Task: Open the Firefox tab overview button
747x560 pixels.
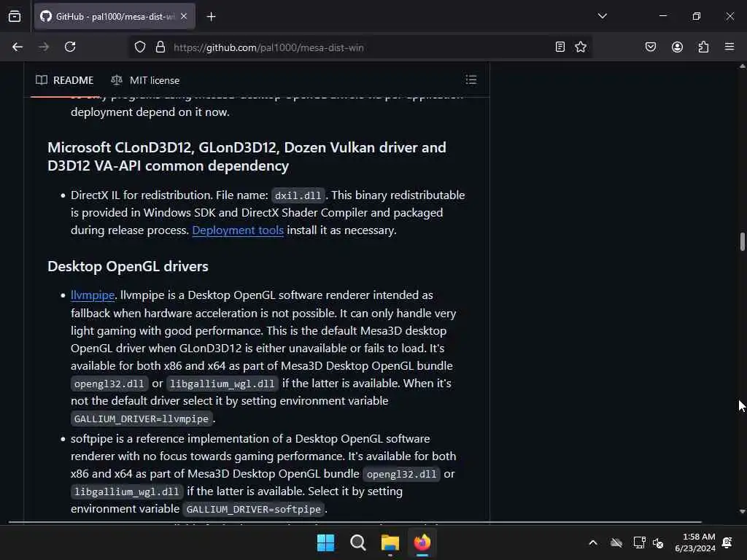Action: (x=15, y=16)
